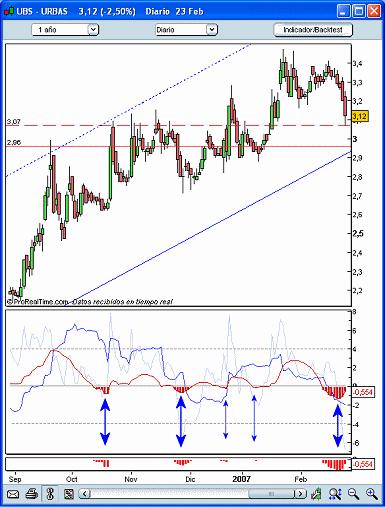
Task: Click the scrollbar right arrow
Action: tap(301, 494)
